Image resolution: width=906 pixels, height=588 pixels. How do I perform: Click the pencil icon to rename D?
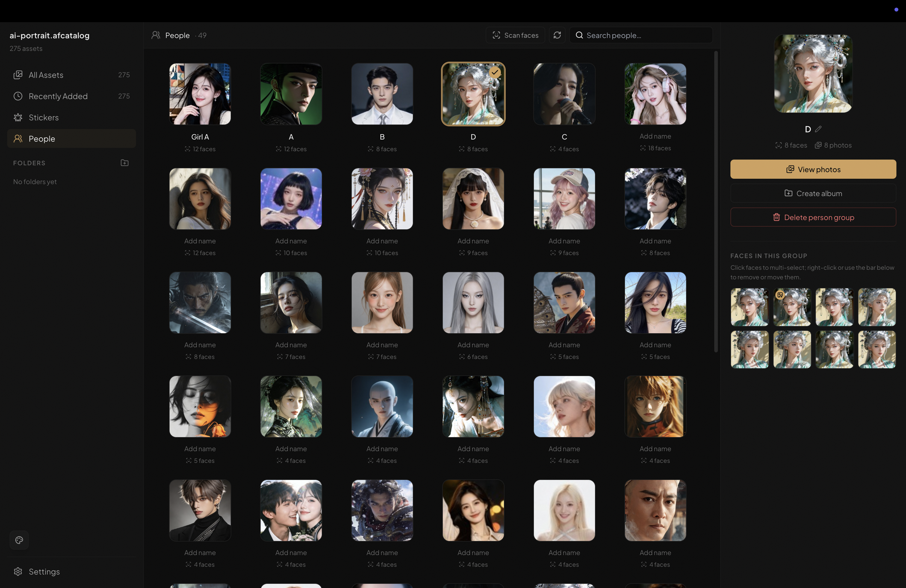(818, 129)
